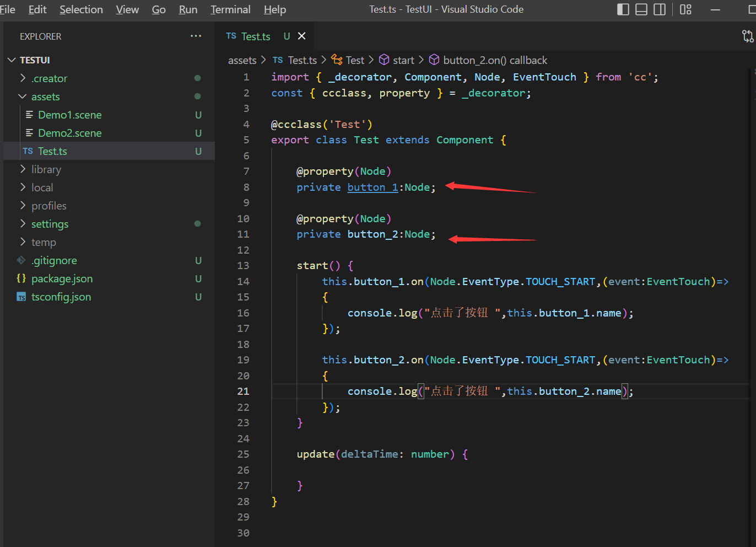The height and width of the screenshot is (547, 756).
Task: Click the Test class breadcrumb icon
Action: coord(337,60)
